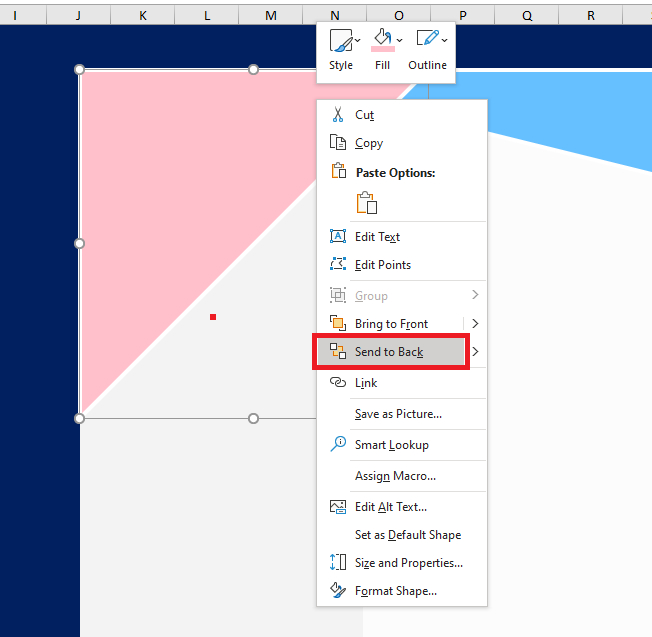The width and height of the screenshot is (652, 637).
Task: Select column Q header
Action: point(527,15)
